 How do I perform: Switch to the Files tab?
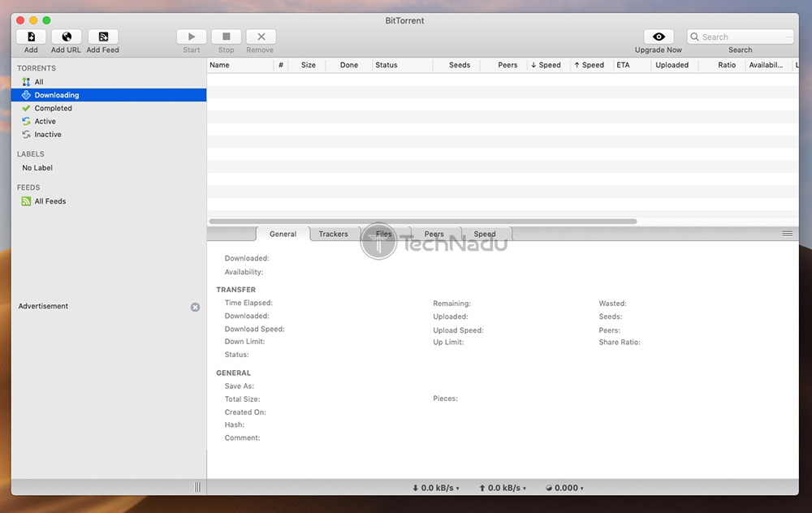384,234
